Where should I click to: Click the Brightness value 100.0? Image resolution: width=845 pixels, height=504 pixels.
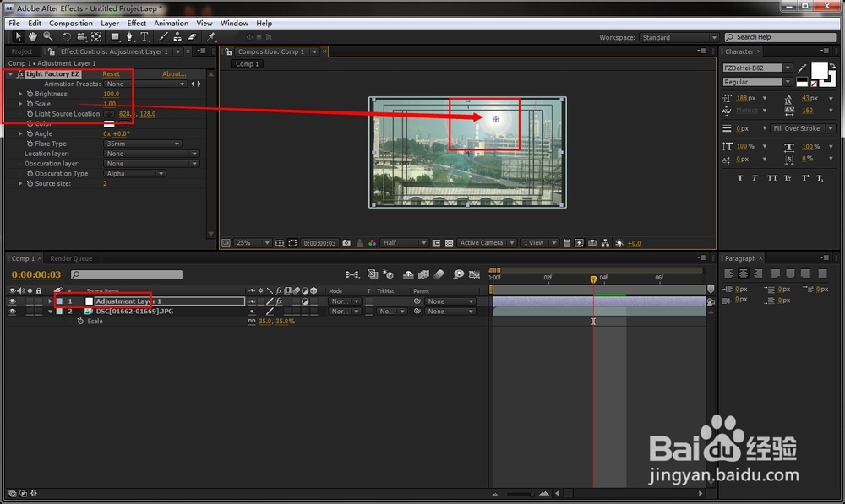(111, 94)
